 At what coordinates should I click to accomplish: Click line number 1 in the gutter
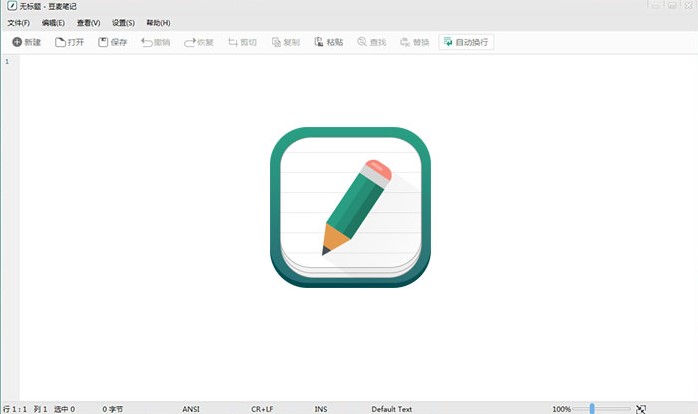tap(7, 61)
